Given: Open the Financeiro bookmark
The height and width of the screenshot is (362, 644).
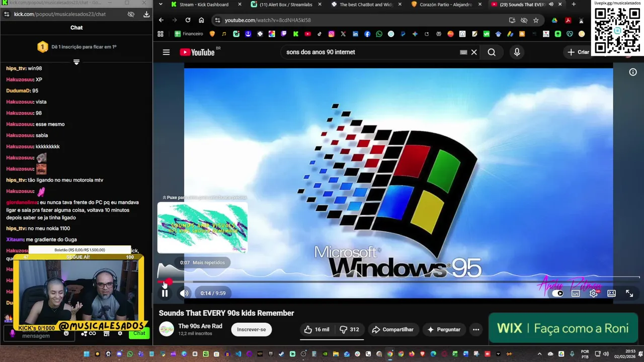Looking at the screenshot, I should tap(189, 34).
